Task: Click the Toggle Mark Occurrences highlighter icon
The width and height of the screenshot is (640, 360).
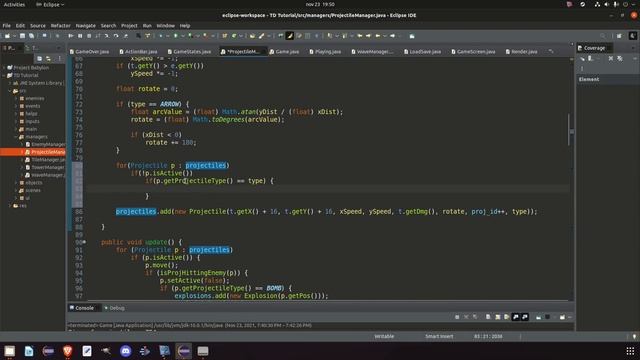Action: pos(289,36)
